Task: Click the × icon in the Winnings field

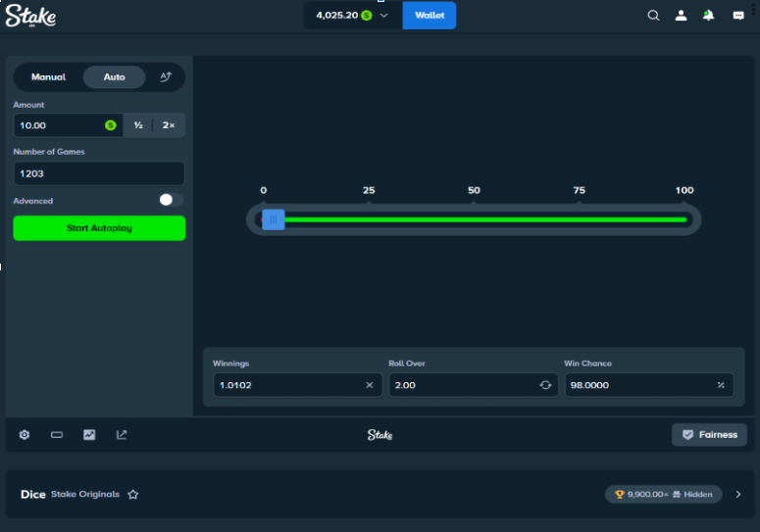Action: [370, 385]
